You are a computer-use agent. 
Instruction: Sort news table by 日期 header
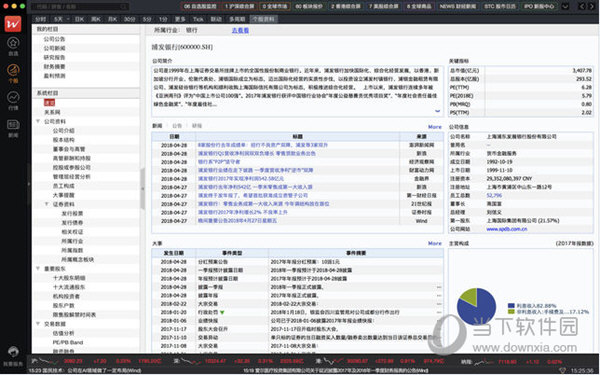tap(174, 137)
